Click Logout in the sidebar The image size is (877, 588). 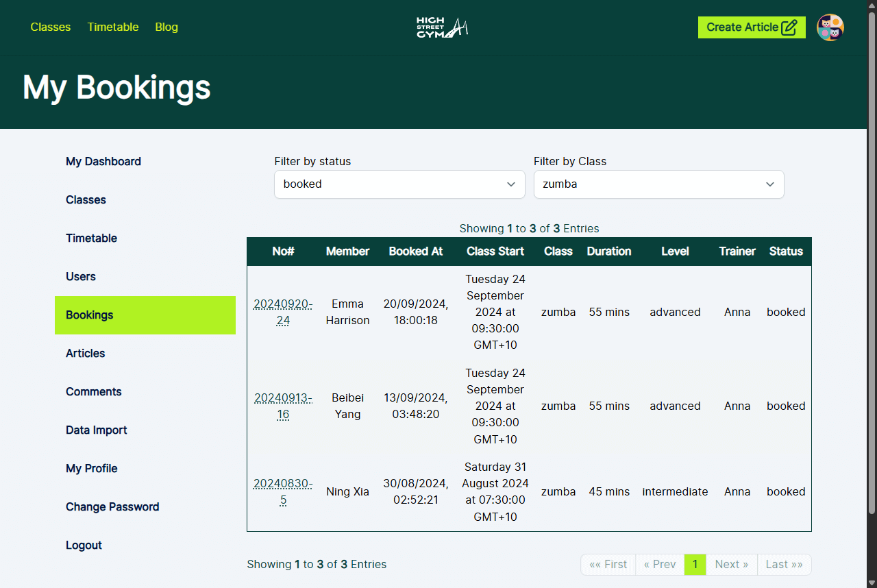84,546
